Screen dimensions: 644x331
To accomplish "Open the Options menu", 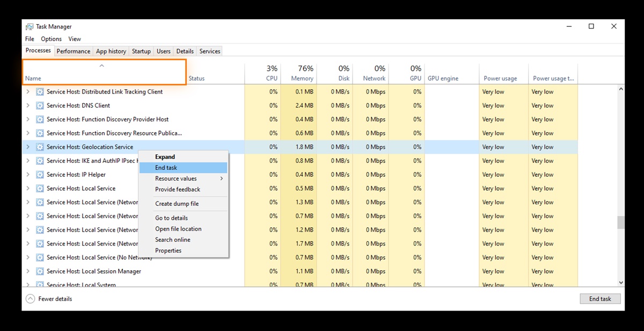I will click(x=51, y=39).
